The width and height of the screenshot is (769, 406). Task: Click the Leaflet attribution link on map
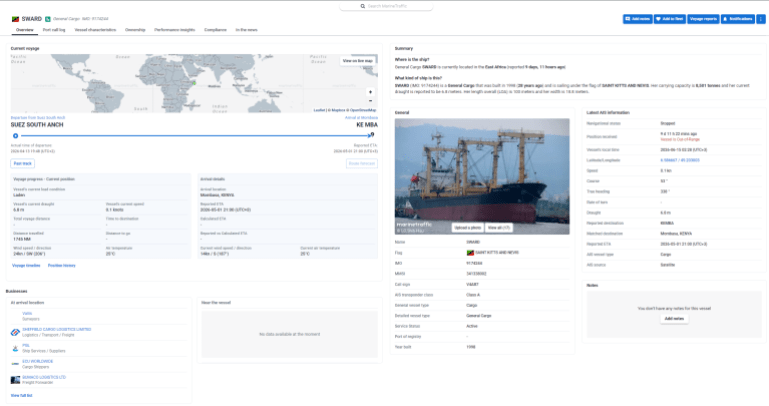[x=319, y=110]
